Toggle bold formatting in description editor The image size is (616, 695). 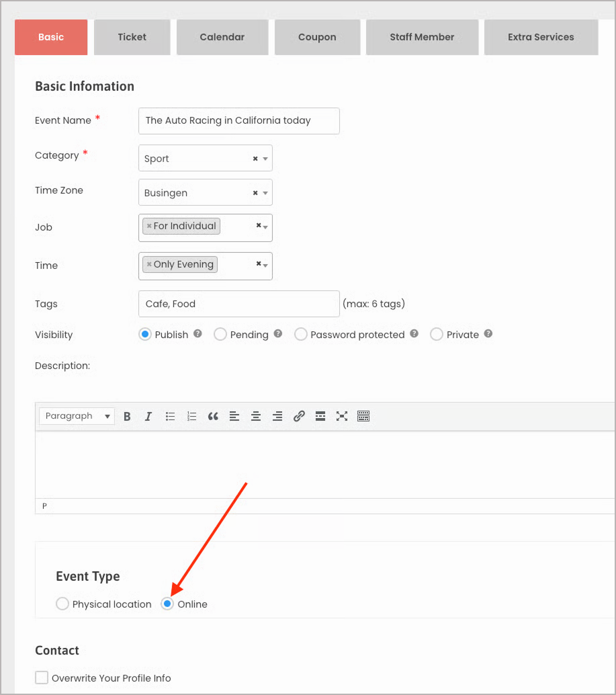pyautogui.click(x=127, y=417)
